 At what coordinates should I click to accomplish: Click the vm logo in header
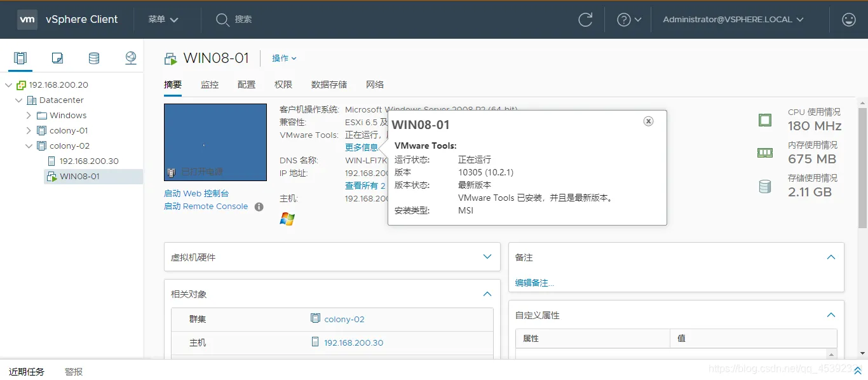[27, 20]
